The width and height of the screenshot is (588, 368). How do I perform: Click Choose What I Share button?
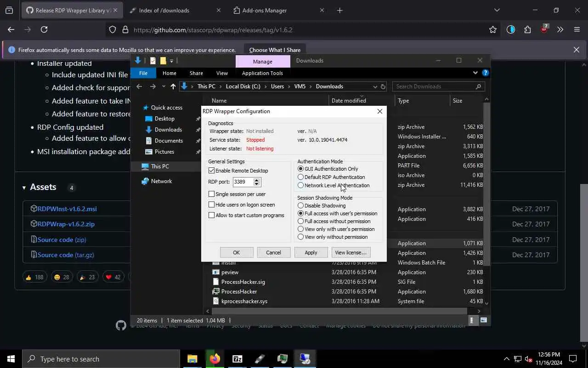[275, 50]
